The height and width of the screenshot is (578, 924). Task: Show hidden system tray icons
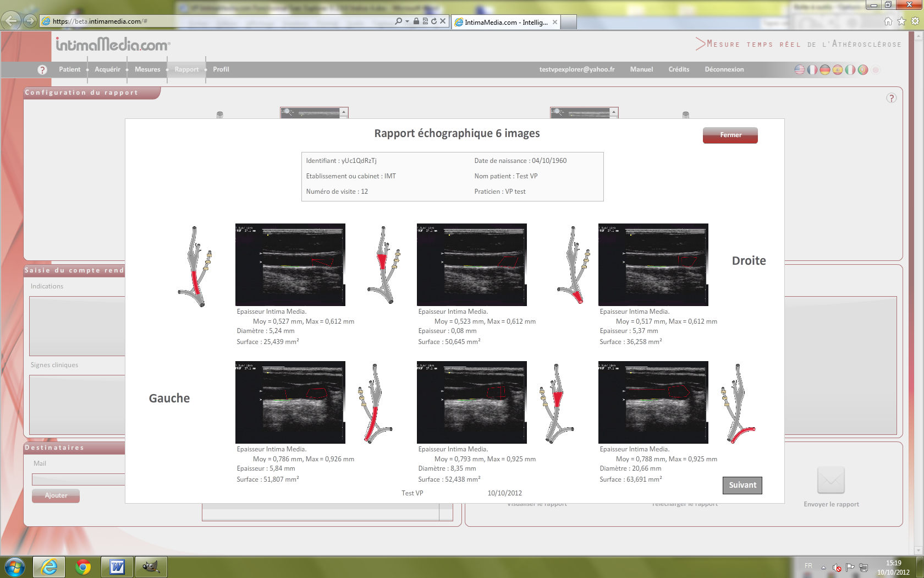pyautogui.click(x=823, y=568)
